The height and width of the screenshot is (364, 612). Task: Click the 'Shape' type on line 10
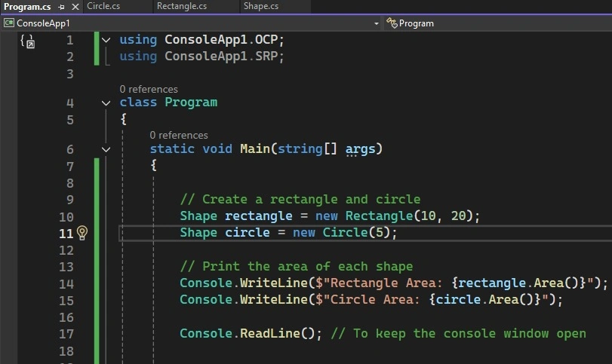(x=198, y=216)
